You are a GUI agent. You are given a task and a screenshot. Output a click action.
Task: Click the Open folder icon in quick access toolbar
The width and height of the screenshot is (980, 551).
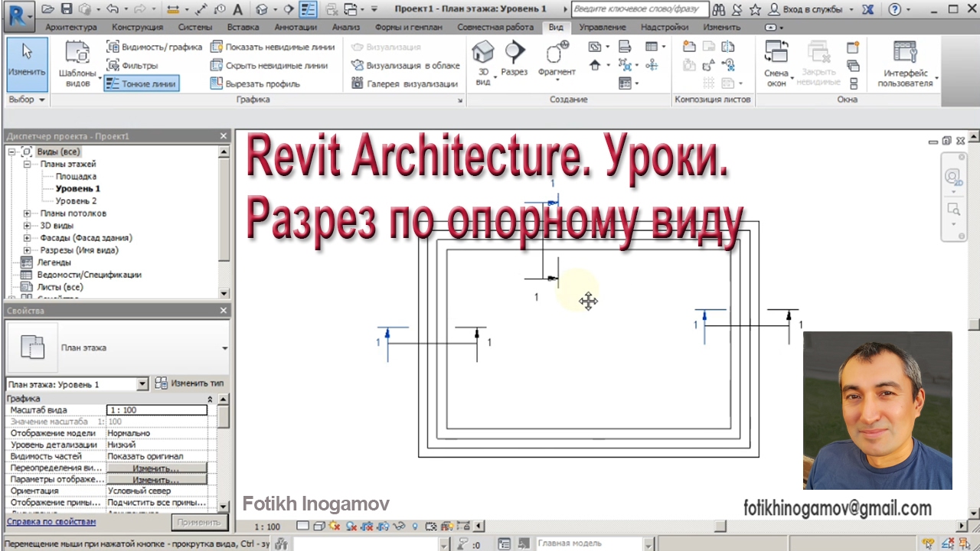tap(48, 9)
